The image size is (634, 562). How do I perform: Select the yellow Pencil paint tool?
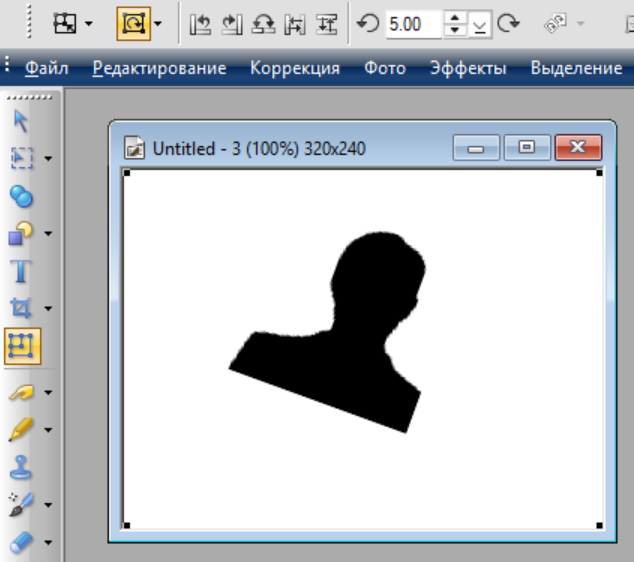coord(21,429)
